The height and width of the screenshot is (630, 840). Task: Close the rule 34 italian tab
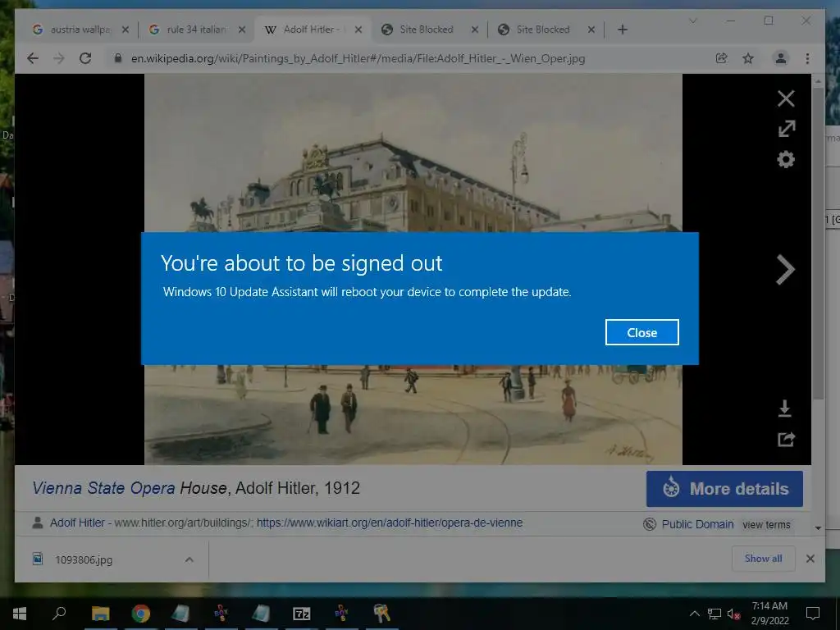pyautogui.click(x=242, y=30)
